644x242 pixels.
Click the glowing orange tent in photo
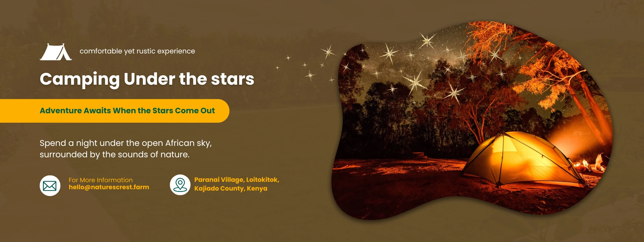pos(522,160)
